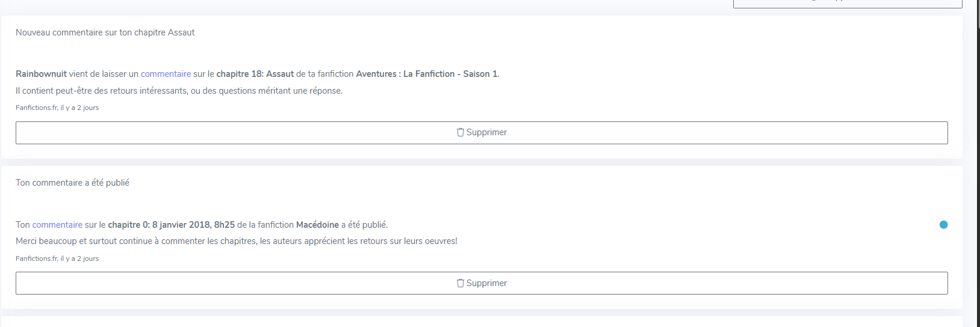
Task: Click chapitre 0: 8 janvier 2018, 8h25
Action: 171,225
